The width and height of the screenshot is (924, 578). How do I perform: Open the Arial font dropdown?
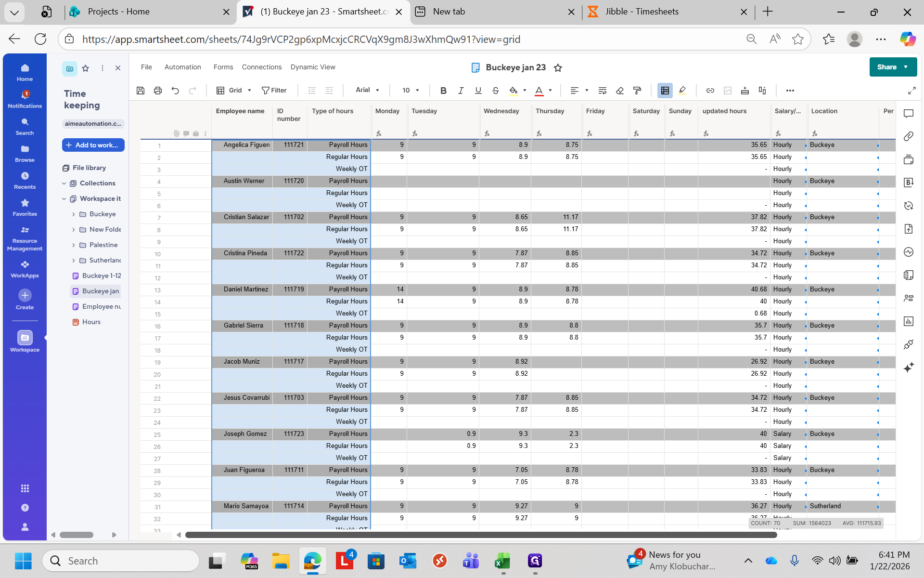pos(368,90)
